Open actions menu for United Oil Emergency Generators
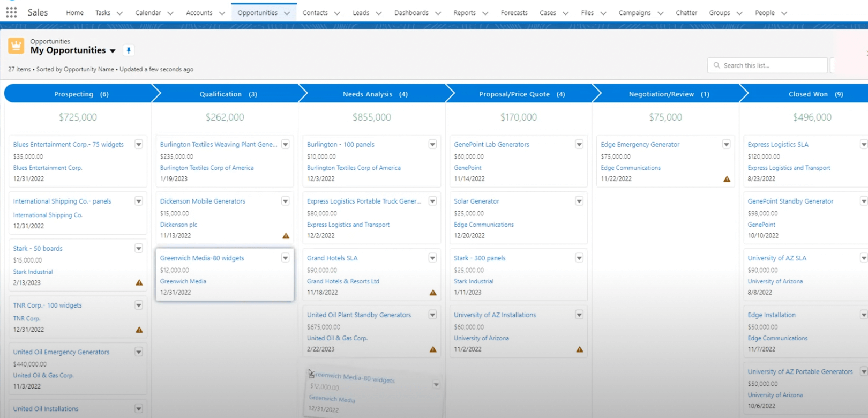The image size is (868, 418). (x=139, y=352)
